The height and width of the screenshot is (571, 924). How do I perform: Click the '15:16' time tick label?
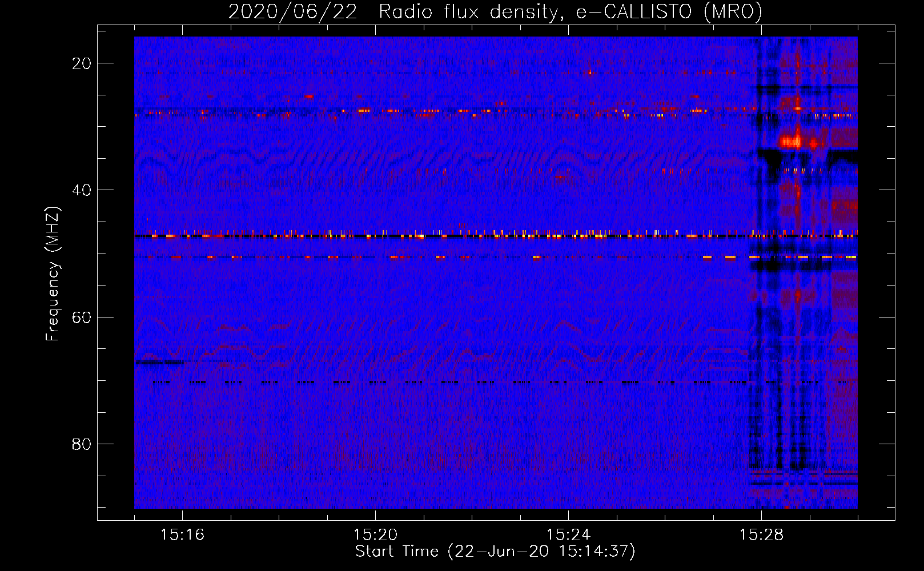pyautogui.click(x=182, y=535)
